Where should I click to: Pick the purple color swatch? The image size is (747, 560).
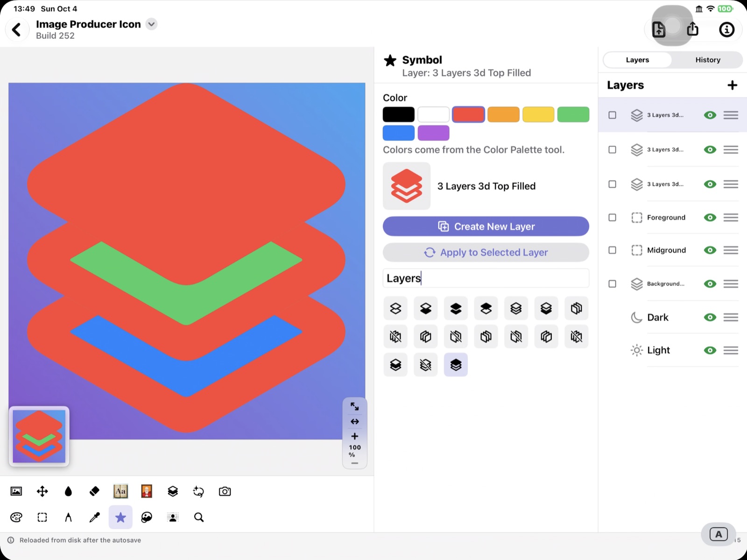434,133
